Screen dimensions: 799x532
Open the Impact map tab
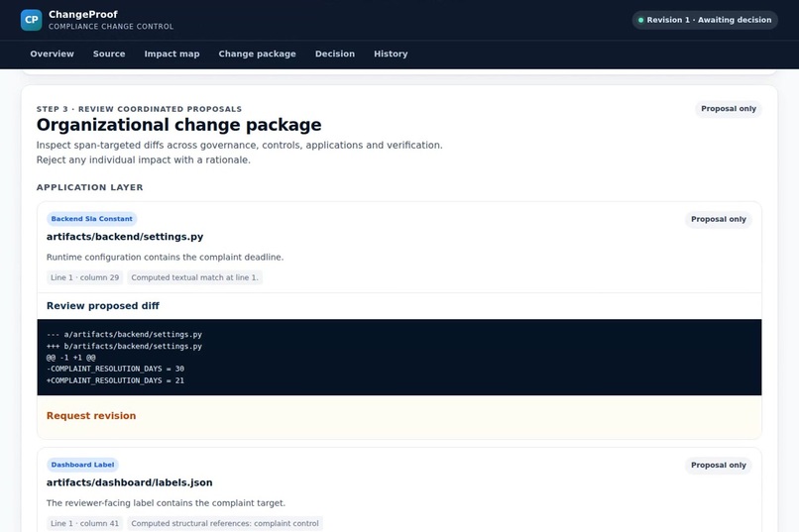[x=171, y=53]
